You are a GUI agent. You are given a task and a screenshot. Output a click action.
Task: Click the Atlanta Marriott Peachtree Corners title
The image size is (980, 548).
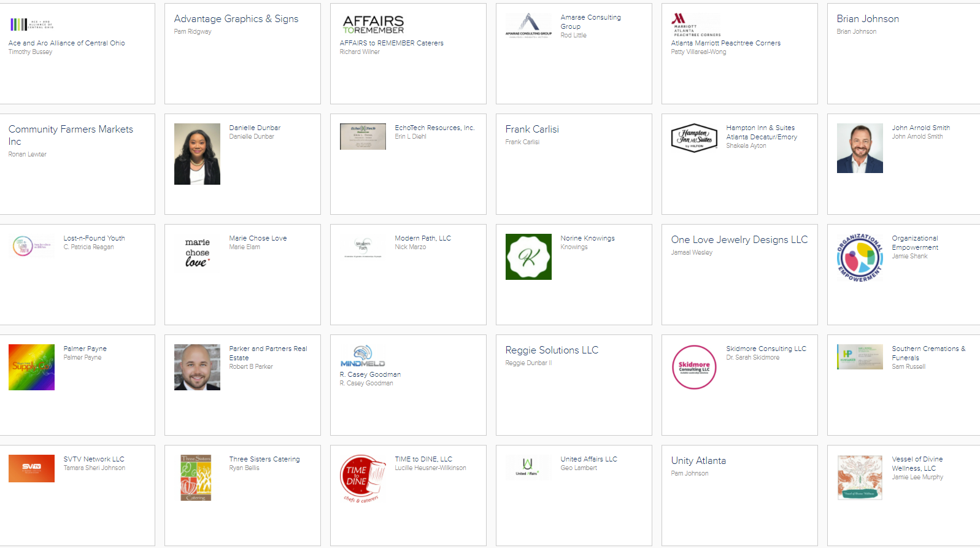click(x=726, y=43)
